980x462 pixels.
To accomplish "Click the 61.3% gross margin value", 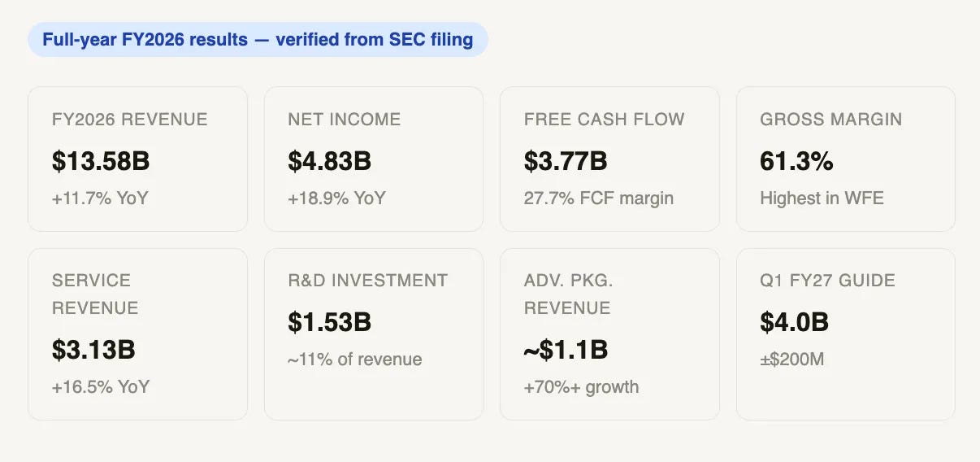I will click(x=796, y=161).
